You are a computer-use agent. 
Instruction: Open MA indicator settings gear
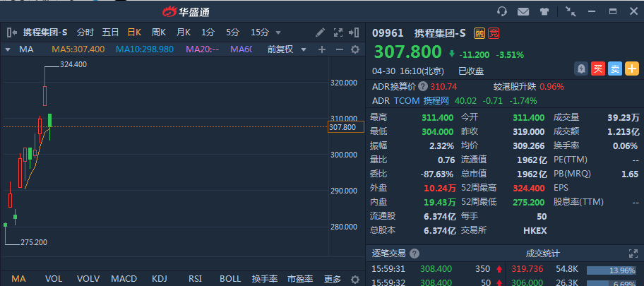355,49
